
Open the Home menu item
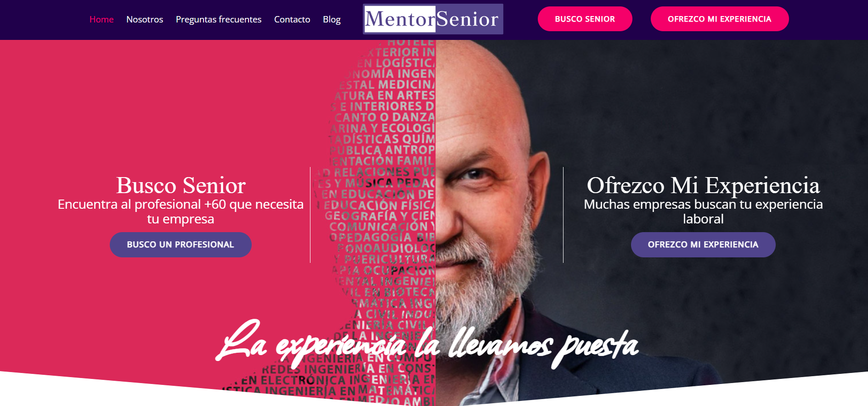[101, 19]
